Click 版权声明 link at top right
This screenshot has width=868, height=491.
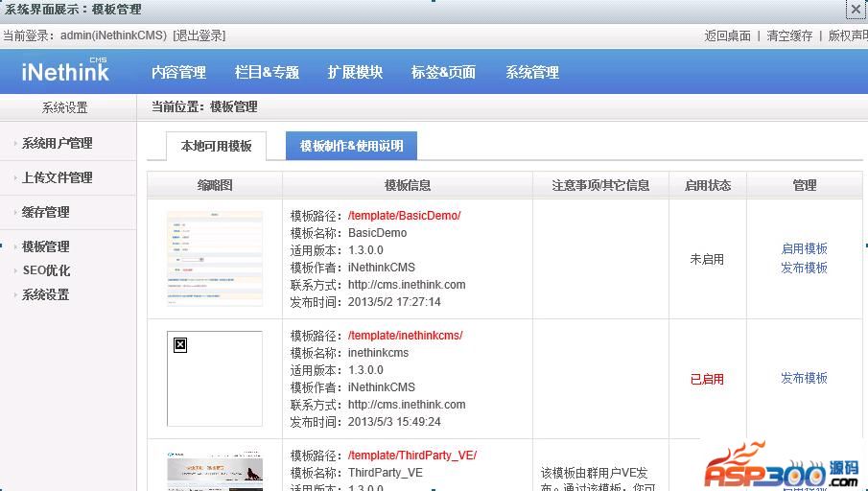[x=848, y=36]
